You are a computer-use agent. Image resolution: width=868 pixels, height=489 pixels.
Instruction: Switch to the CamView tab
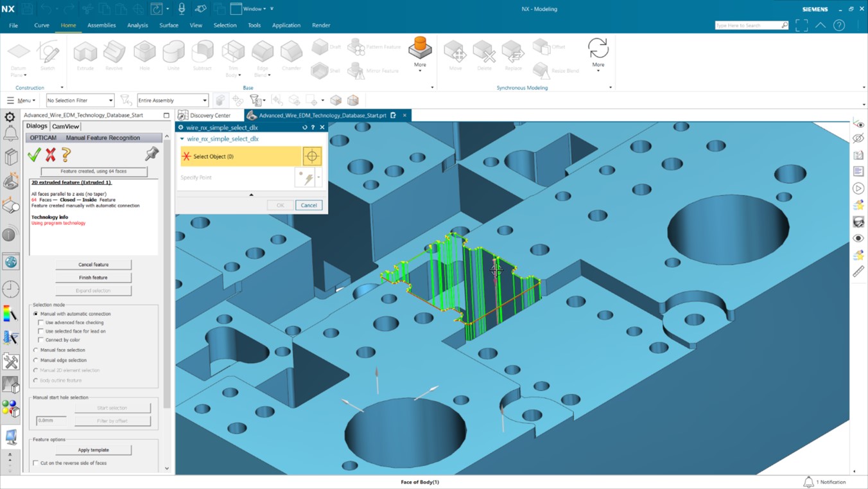[65, 126]
